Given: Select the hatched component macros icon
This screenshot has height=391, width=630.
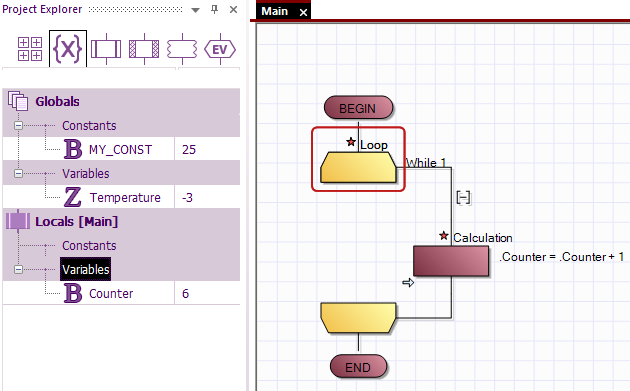Looking at the screenshot, I should click(144, 49).
